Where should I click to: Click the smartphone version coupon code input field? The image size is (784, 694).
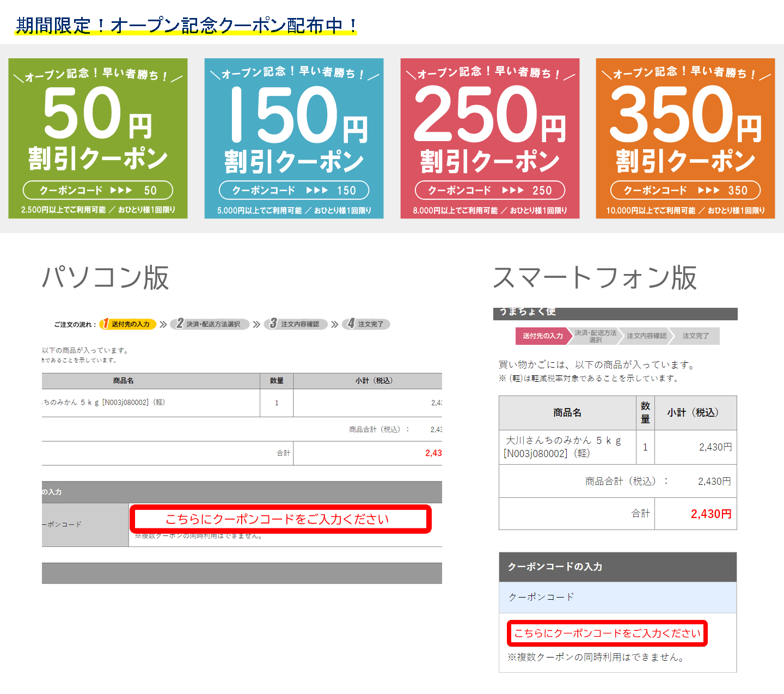tap(607, 634)
